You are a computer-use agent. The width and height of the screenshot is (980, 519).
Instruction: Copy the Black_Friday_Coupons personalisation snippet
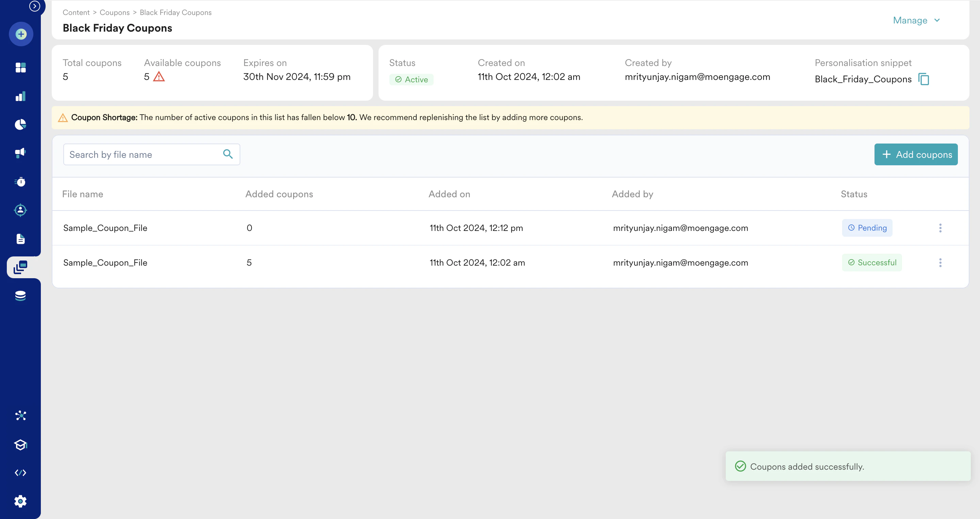[x=924, y=79]
